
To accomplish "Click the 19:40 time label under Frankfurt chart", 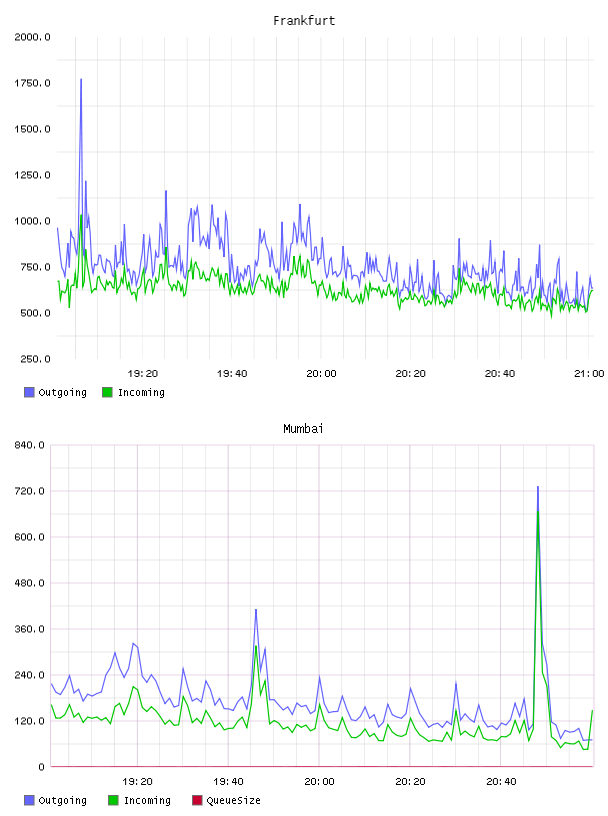I will (x=232, y=374).
